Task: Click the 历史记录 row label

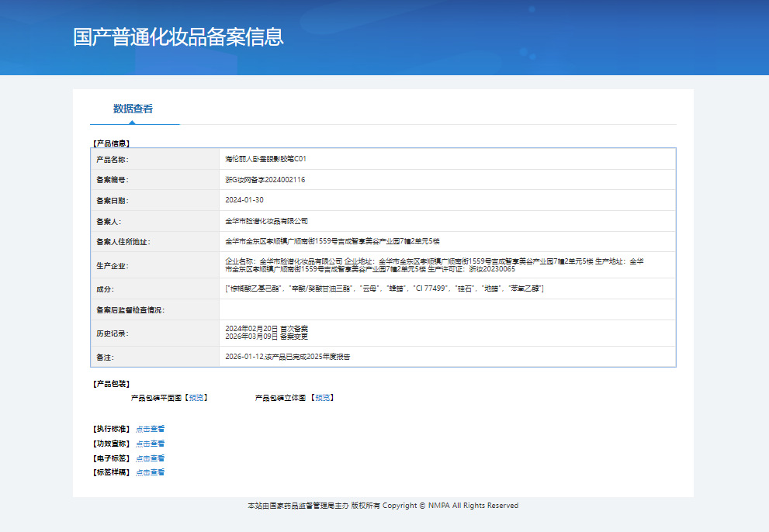Action: point(113,333)
